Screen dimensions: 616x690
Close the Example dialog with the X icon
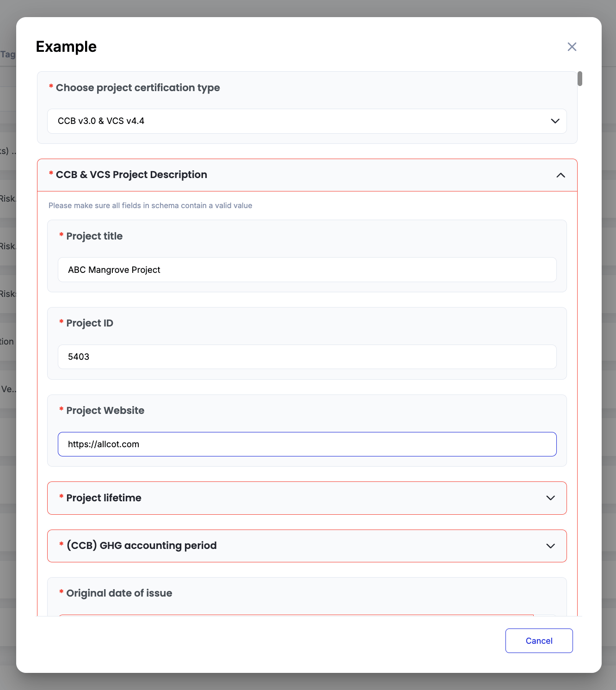point(572,47)
